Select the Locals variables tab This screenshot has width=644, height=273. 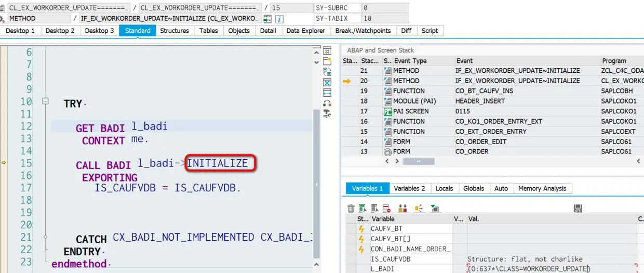tap(444, 188)
